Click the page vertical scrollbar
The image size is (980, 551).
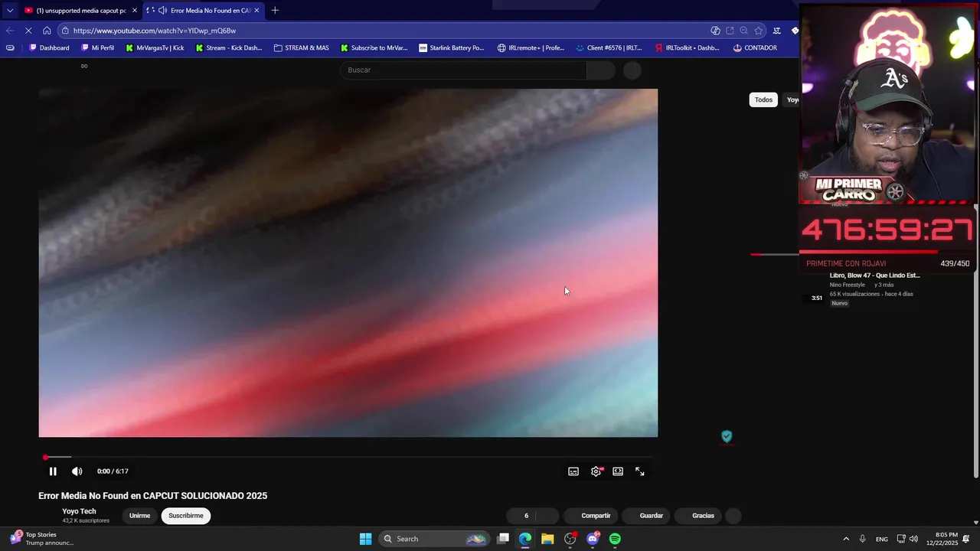point(975,341)
